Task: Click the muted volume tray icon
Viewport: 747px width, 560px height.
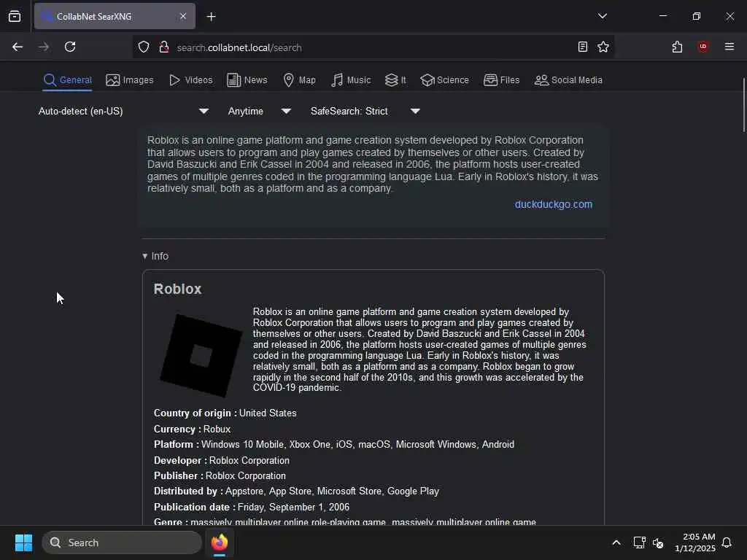Action: tap(659, 542)
